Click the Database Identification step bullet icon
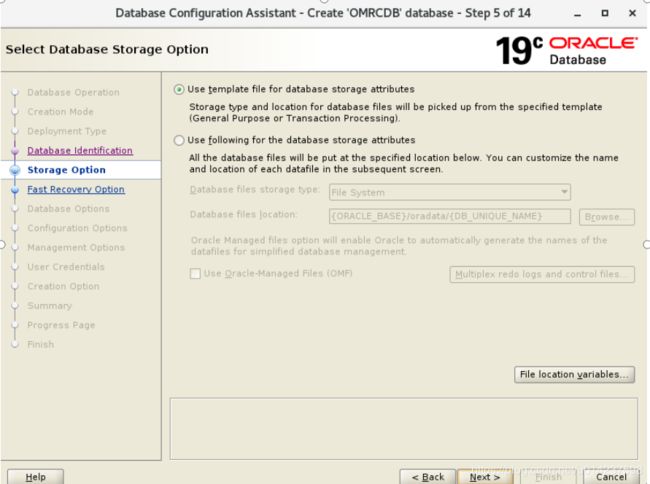 (x=15, y=151)
